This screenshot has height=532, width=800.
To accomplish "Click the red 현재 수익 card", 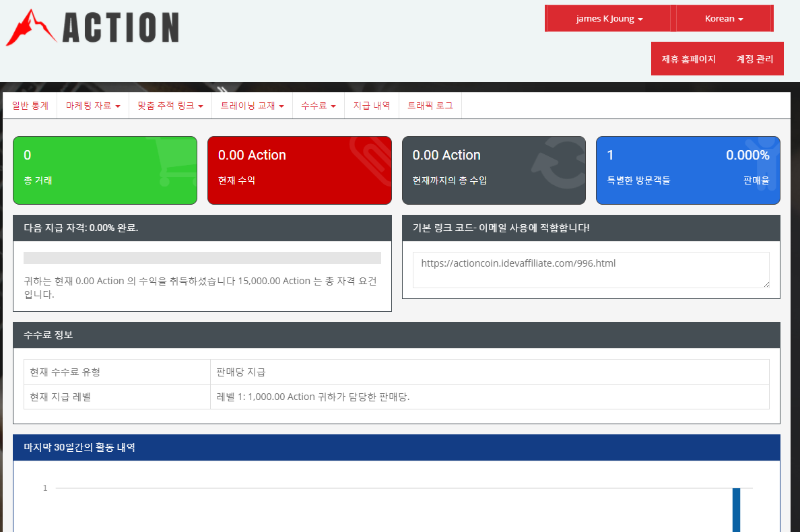I will (x=300, y=170).
